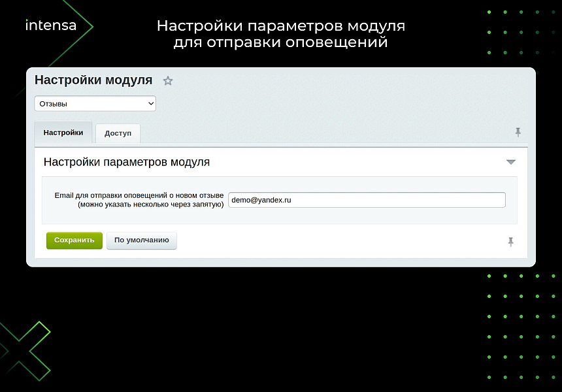Click the Настройки модуля page heading
This screenshot has height=392, width=562.
tap(93, 80)
